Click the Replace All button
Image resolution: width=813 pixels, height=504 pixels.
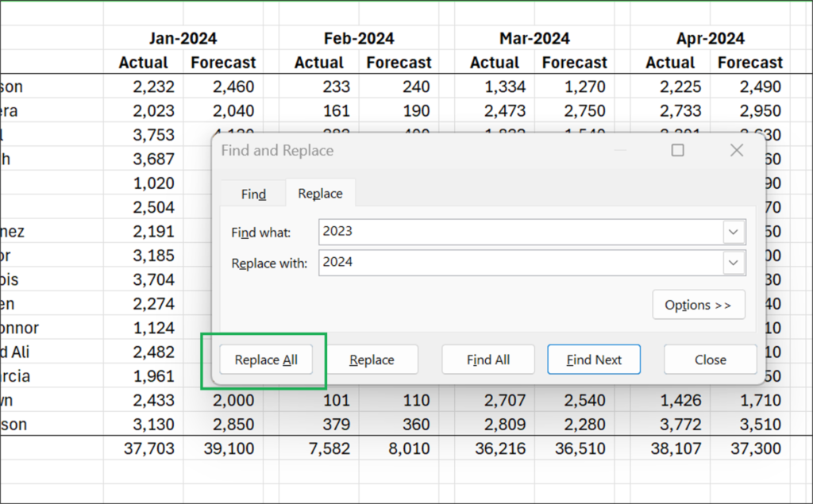266,360
